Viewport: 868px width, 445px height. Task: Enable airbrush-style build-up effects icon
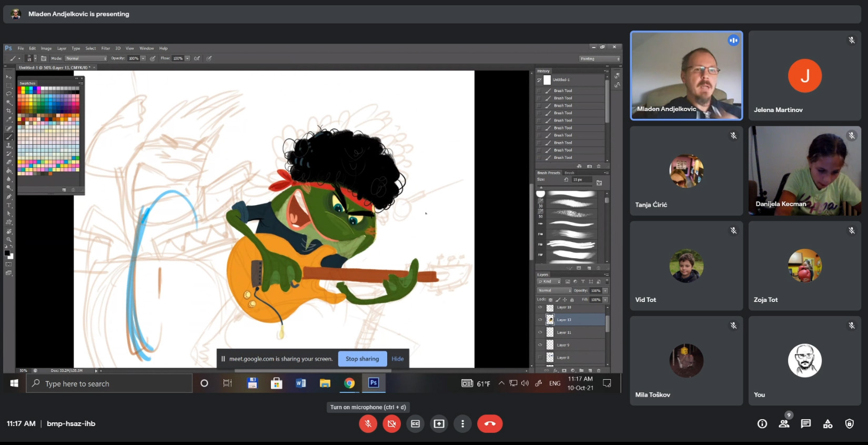(197, 58)
